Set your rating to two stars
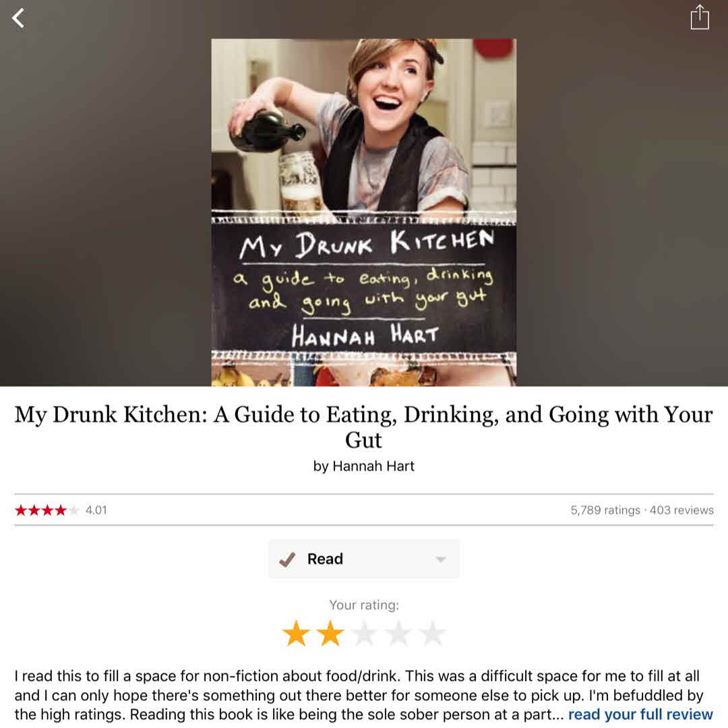 tap(330, 633)
